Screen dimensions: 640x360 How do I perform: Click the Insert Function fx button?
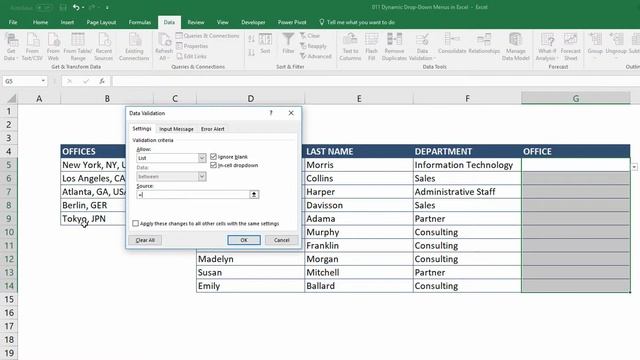coord(102,81)
